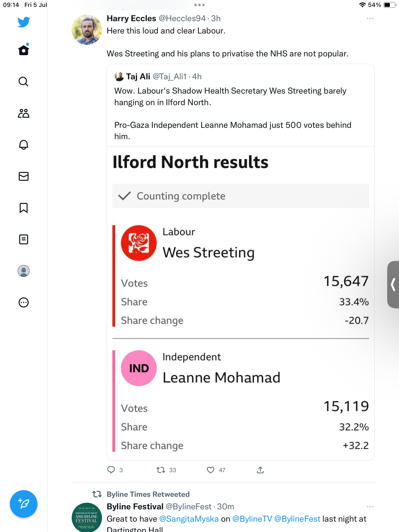
Task: Open the Twitter bird logo
Action: (x=24, y=22)
